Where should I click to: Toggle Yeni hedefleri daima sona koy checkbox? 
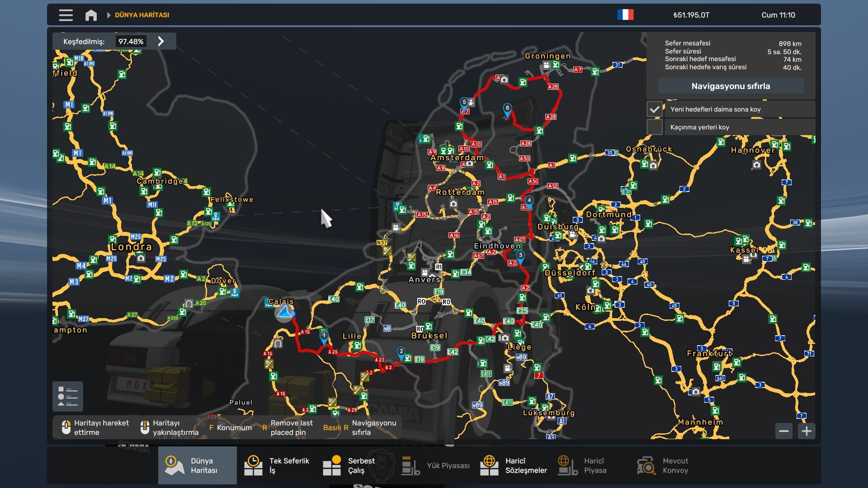point(655,109)
